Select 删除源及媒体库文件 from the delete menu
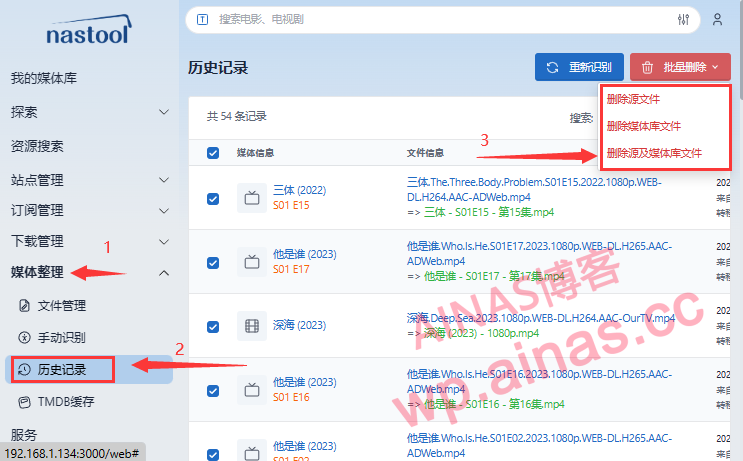Viewport: 743px width, 461px height. 654,153
